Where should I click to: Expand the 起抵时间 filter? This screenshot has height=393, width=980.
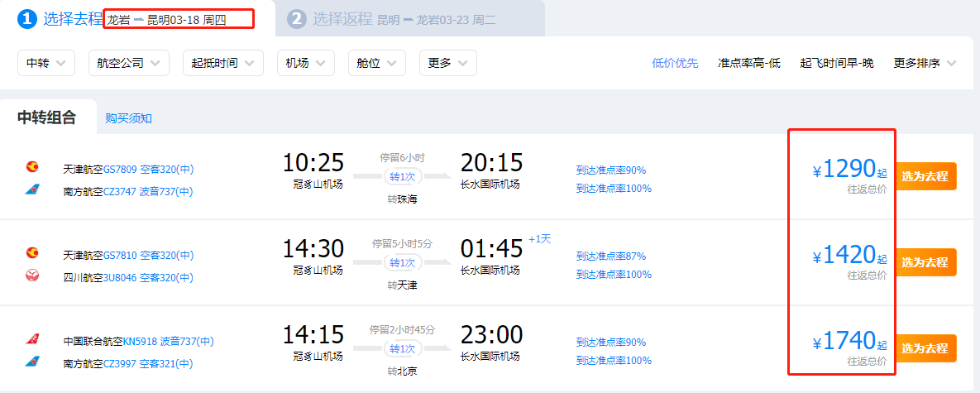223,63
